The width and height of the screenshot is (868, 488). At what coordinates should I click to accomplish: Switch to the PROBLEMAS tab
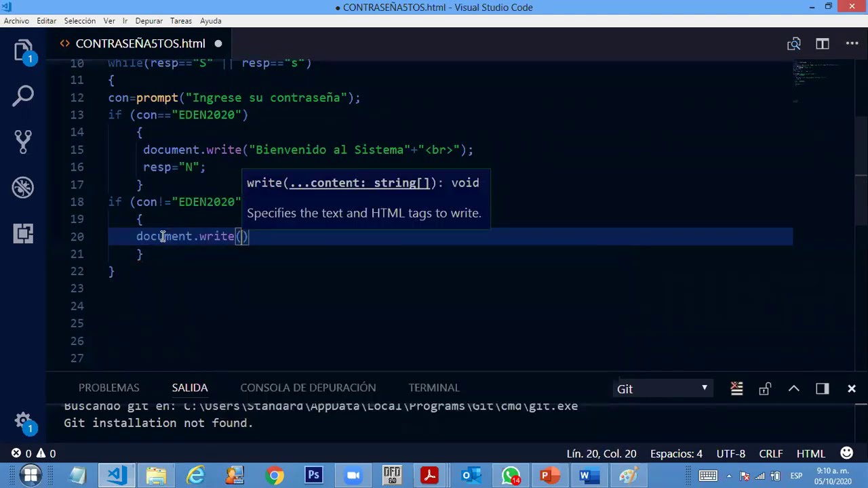coord(108,388)
